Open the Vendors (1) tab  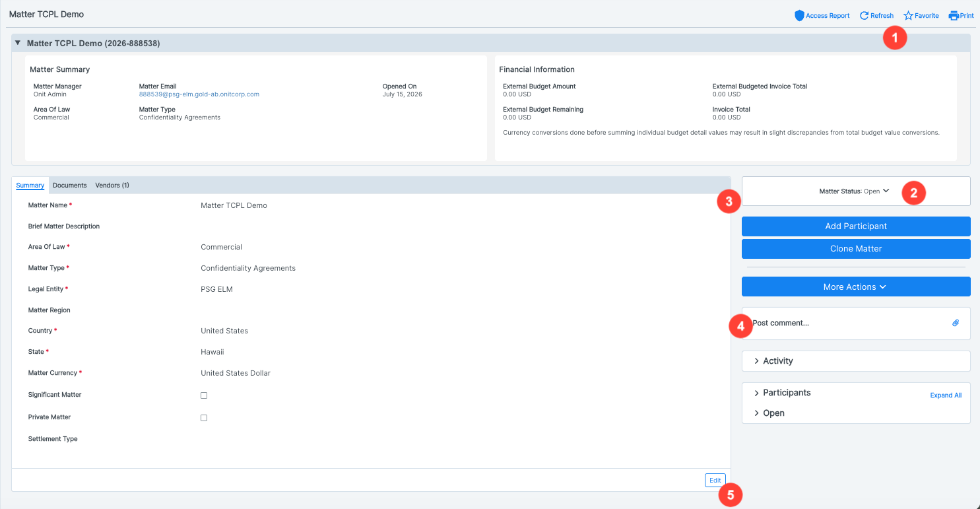112,186
